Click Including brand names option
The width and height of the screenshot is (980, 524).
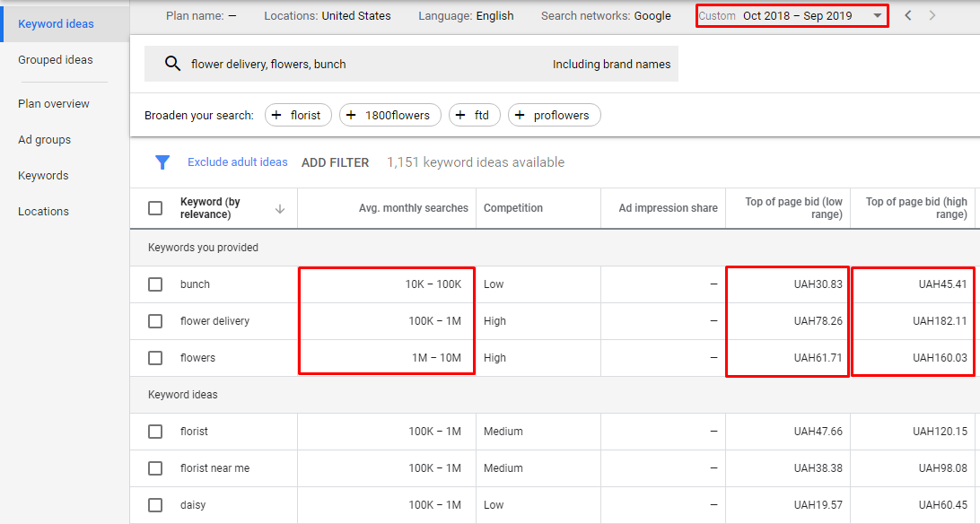tap(611, 64)
